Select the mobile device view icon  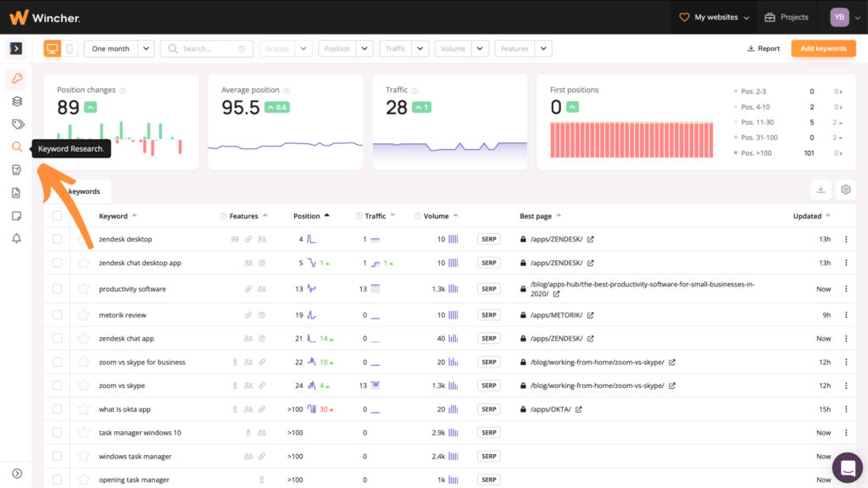70,48
